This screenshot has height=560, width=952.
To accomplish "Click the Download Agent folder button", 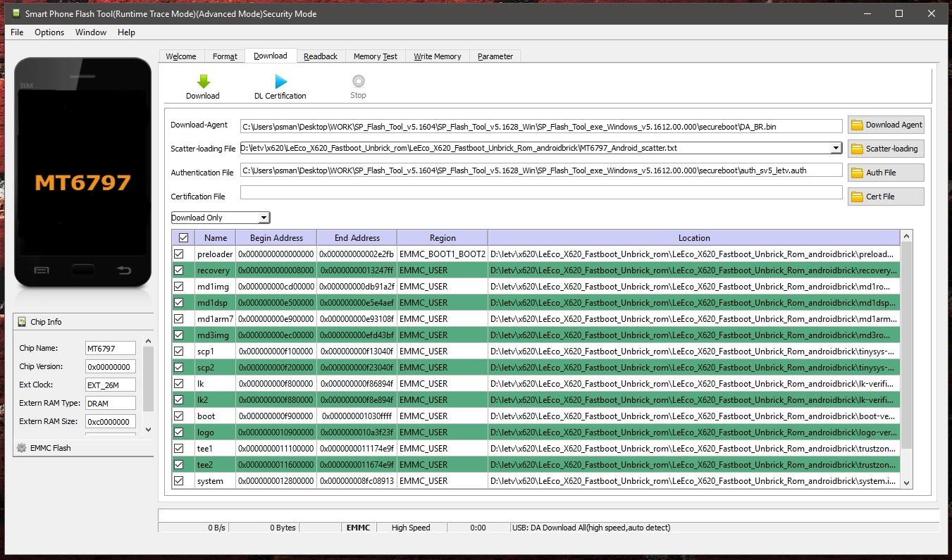I will click(886, 125).
